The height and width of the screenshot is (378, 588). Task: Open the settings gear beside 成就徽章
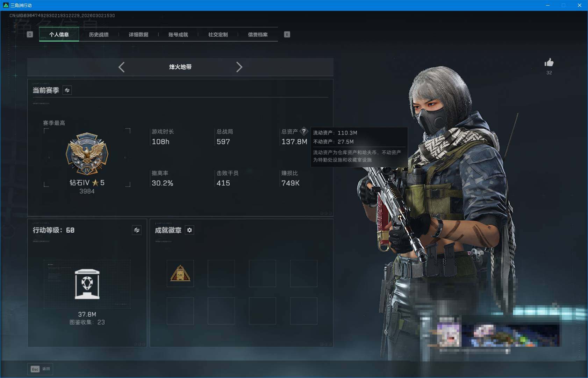click(190, 230)
